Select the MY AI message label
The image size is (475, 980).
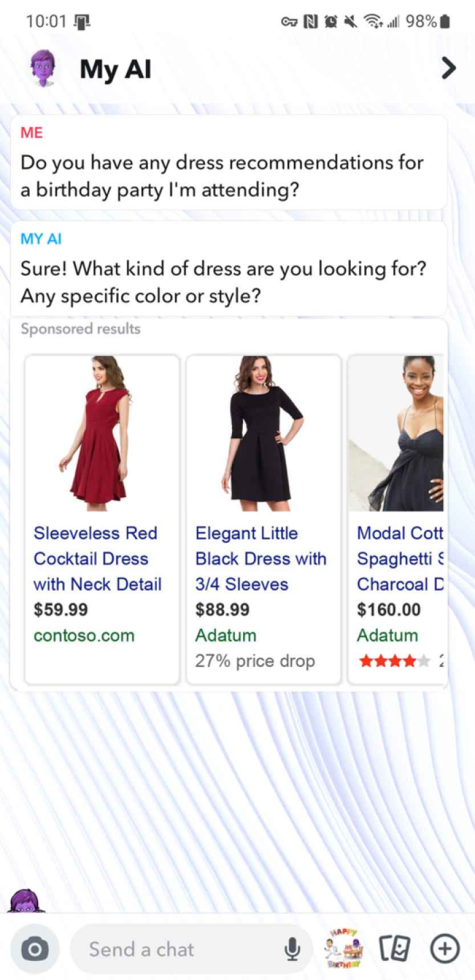(43, 238)
